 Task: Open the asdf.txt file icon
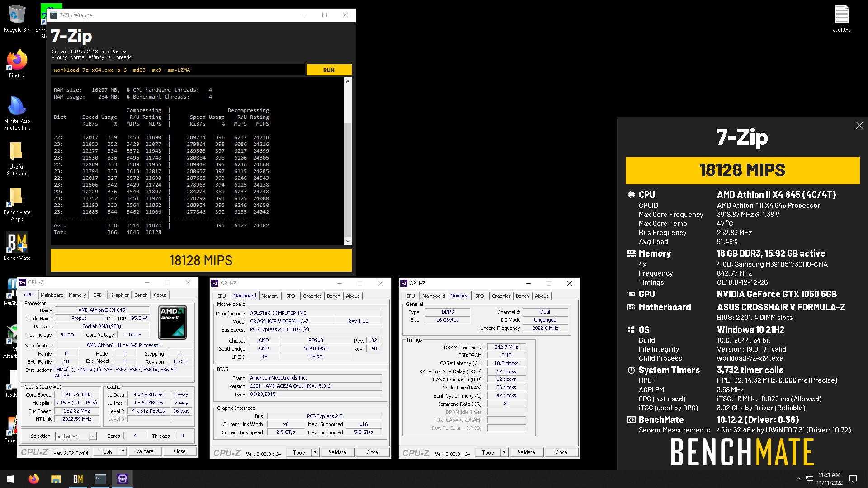(841, 19)
